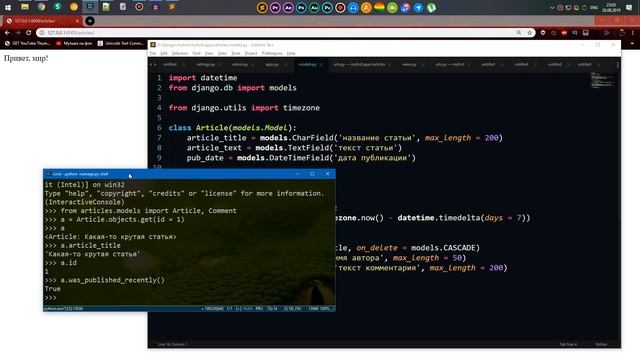Open File Explorer from the taskbar
Image resolution: width=640 pixels, height=360 pixels.
tap(24, 7)
